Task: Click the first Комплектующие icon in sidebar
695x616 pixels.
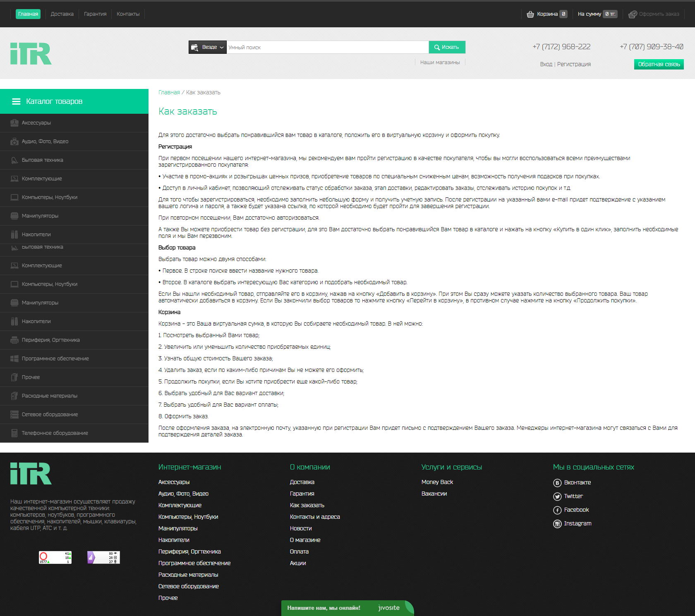Action: coord(14,179)
